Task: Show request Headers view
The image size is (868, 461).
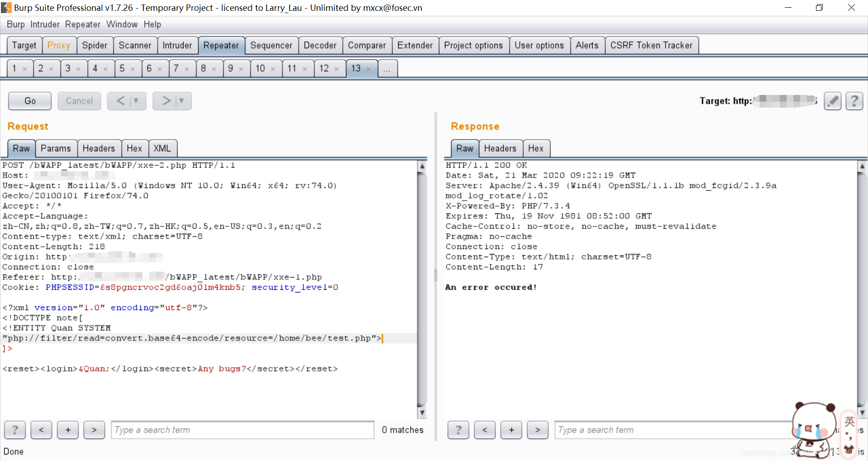Action: point(99,148)
